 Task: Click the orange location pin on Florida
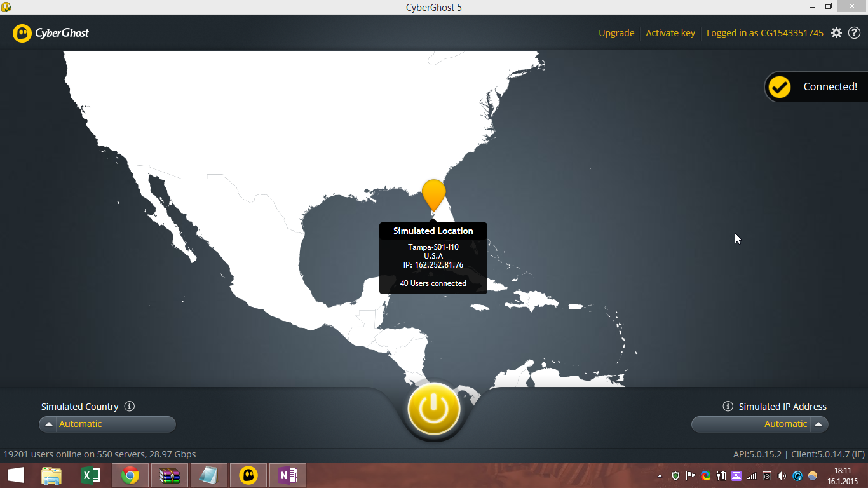433,195
